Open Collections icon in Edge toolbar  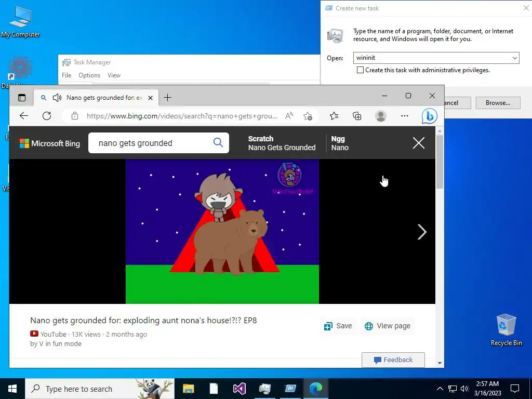click(357, 116)
